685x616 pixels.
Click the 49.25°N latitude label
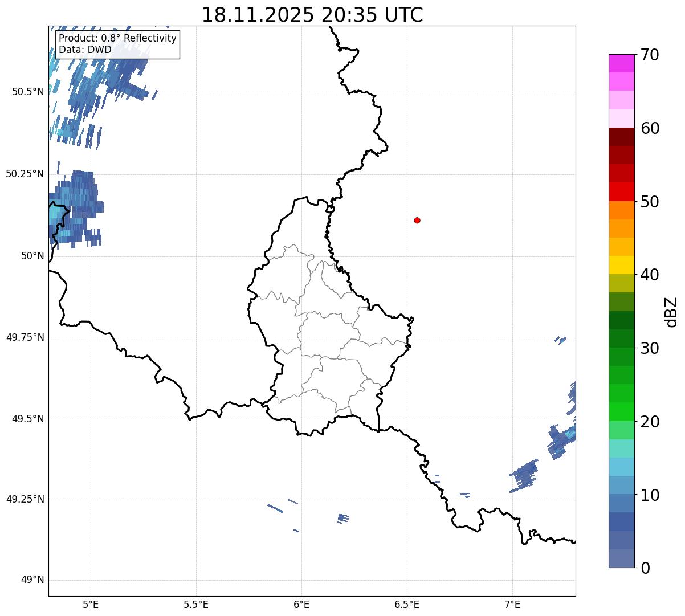[25, 500]
